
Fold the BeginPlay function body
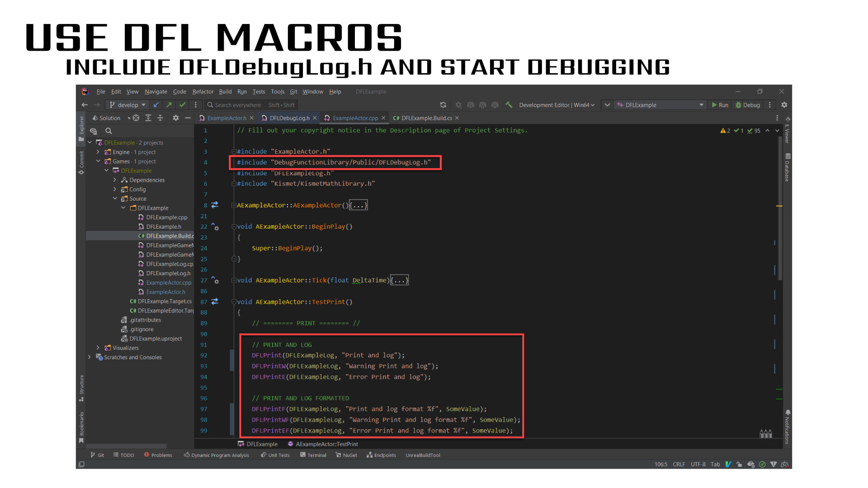coord(234,227)
